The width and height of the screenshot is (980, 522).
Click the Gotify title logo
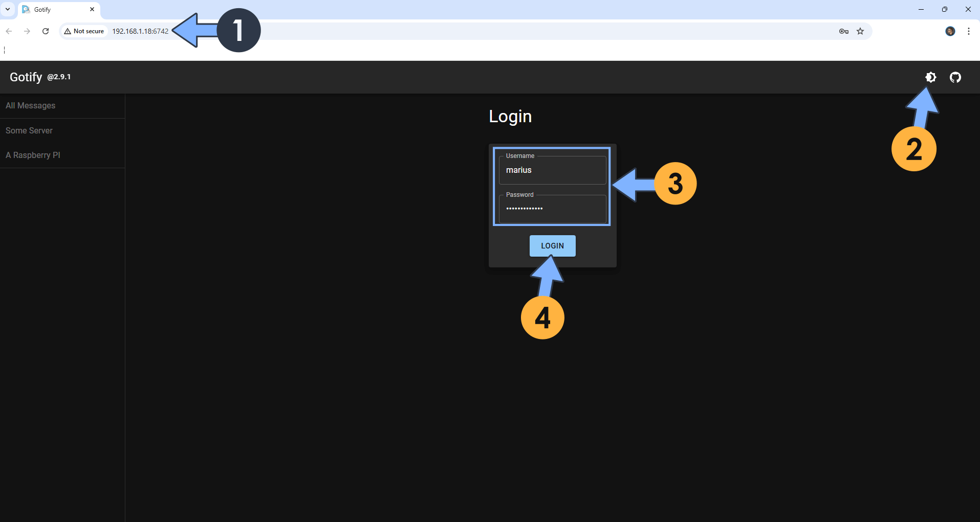[26, 77]
